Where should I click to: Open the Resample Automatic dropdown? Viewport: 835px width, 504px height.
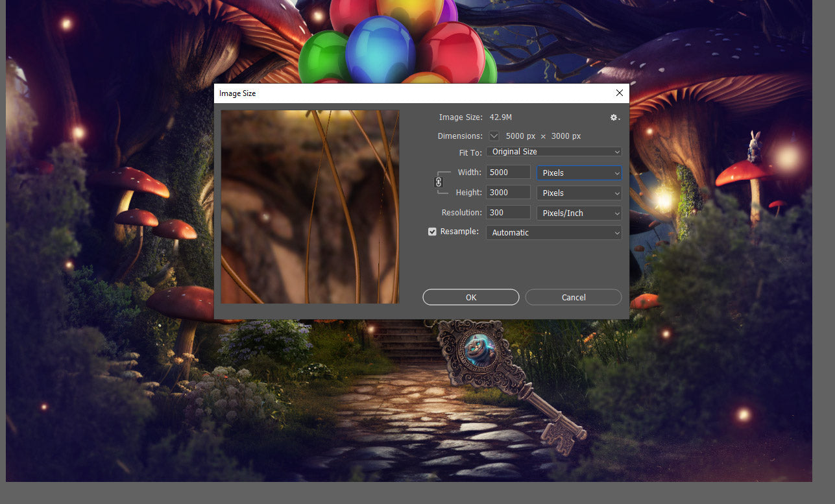(553, 232)
